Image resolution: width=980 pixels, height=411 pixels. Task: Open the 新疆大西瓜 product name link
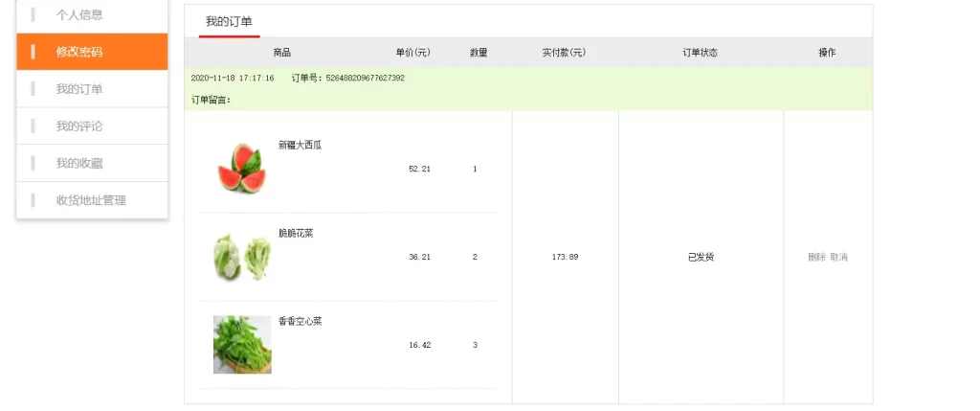point(300,146)
